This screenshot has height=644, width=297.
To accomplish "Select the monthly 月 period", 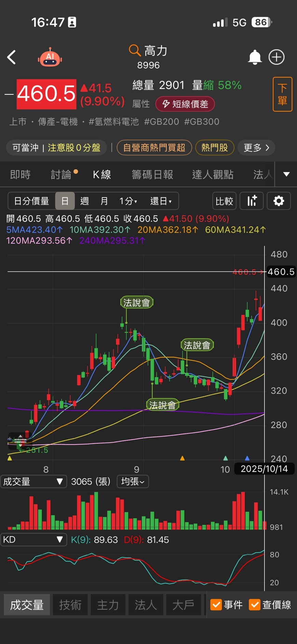I will (104, 201).
